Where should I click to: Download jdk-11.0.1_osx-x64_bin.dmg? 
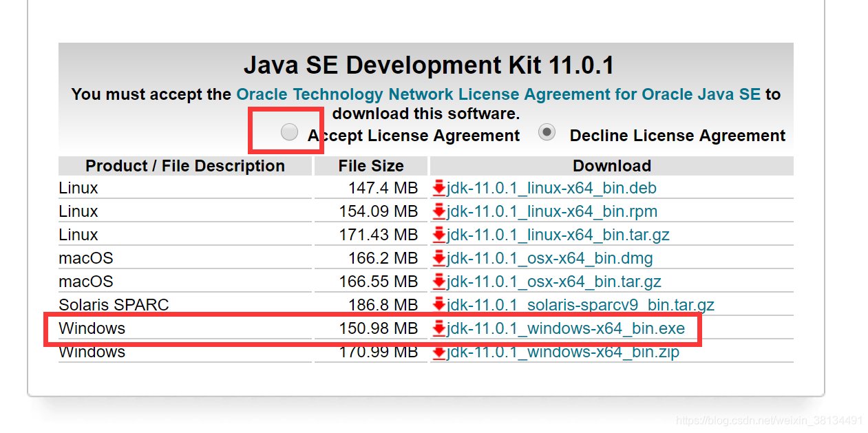coord(550,258)
